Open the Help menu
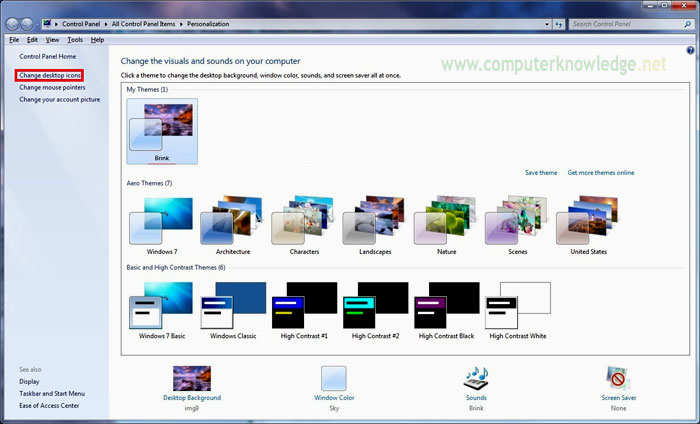The image size is (700, 424). click(97, 40)
